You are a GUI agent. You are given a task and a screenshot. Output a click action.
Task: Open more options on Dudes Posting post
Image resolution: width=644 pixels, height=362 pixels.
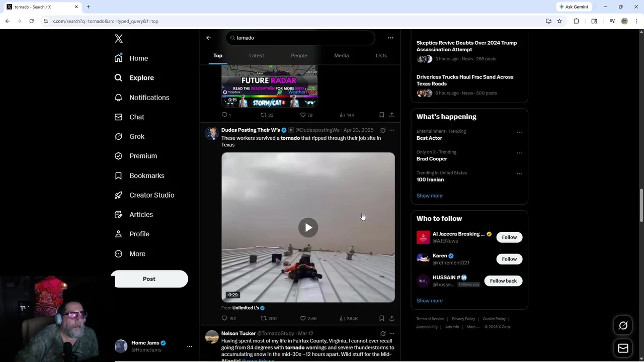pyautogui.click(x=392, y=130)
